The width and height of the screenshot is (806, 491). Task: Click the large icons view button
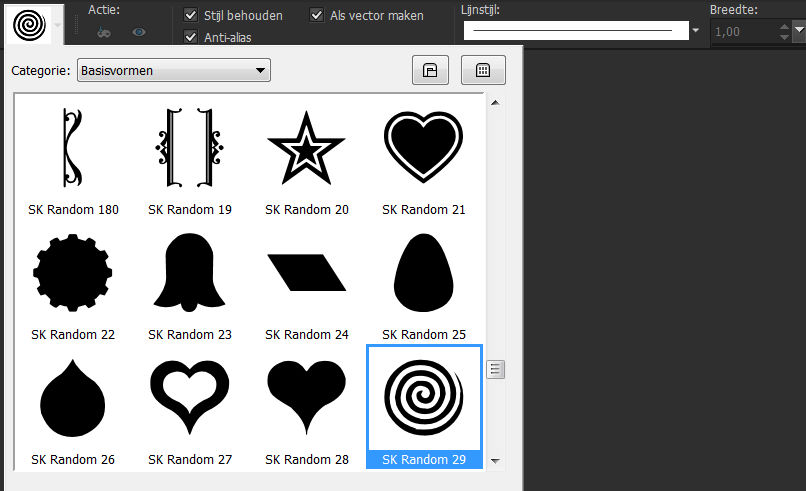483,70
